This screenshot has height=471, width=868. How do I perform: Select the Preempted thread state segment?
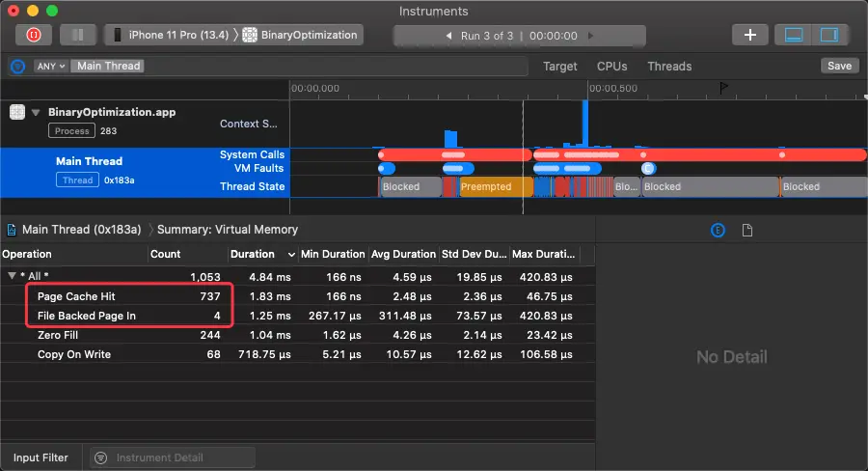pyautogui.click(x=497, y=186)
